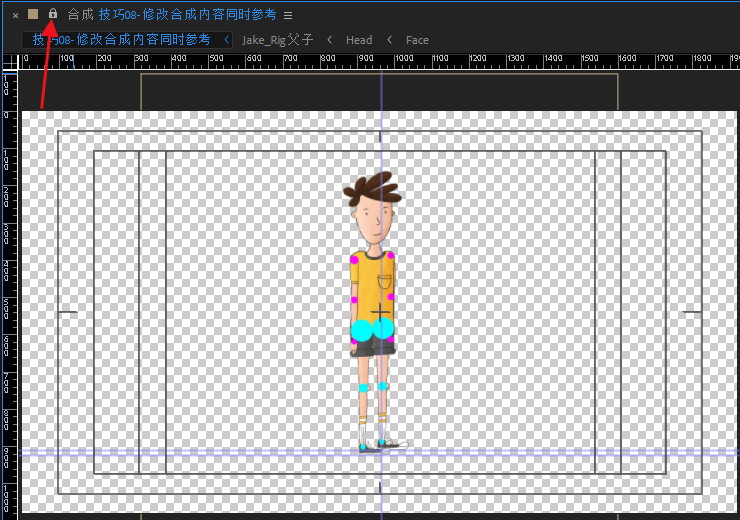This screenshot has width=740, height=520.
Task: Click the ruler origin crosshair corner
Action: 10,62
